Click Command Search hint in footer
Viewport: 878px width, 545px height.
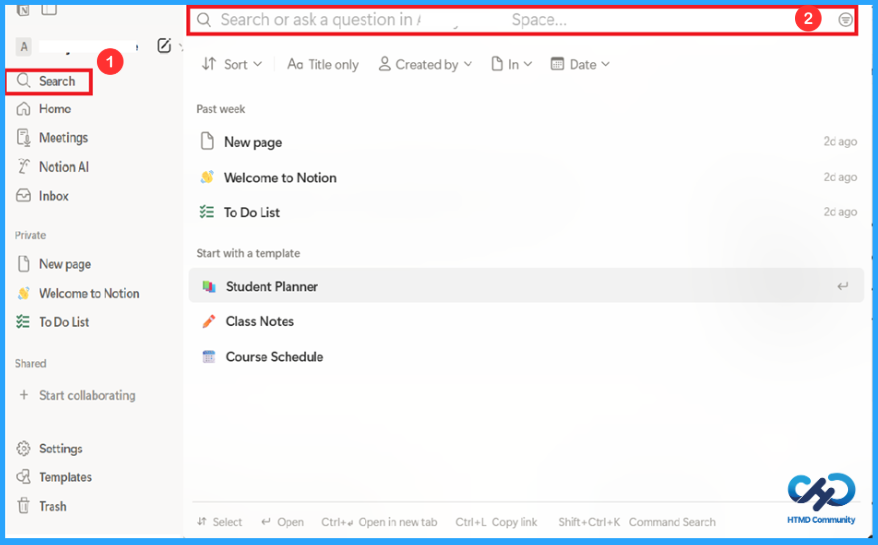coord(672,522)
